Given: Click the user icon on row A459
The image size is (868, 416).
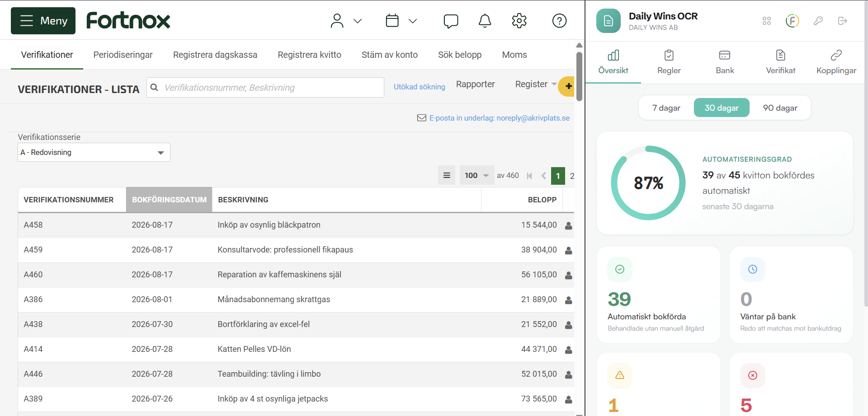Looking at the screenshot, I should pyautogui.click(x=569, y=250).
